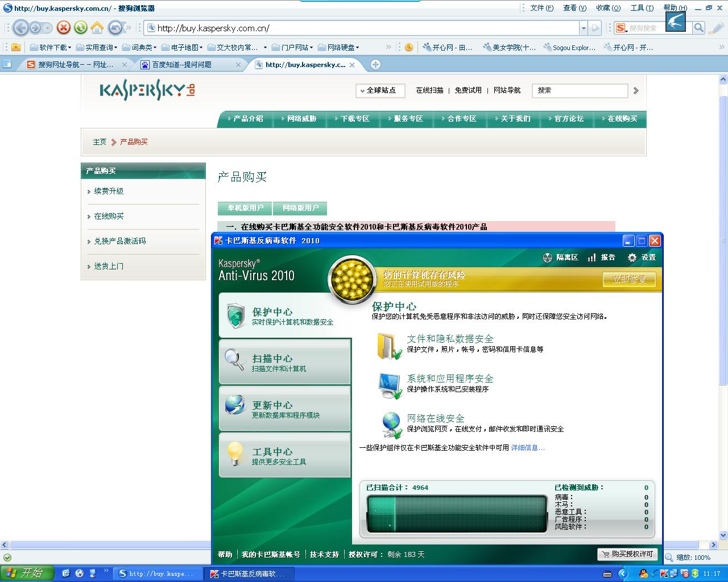Open 系统和应用程序安全 protection item
The image size is (728, 582).
[x=450, y=379]
